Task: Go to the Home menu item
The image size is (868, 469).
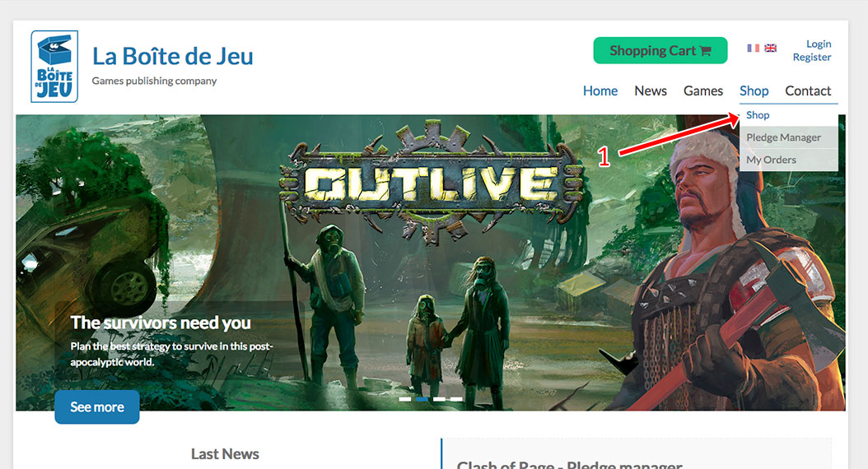Action: 600,91
